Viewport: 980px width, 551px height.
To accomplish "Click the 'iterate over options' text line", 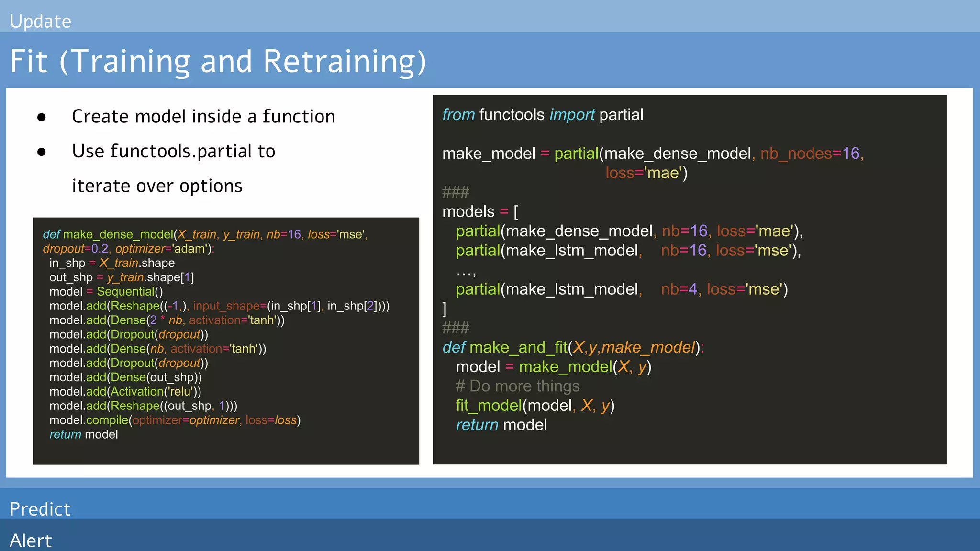I will point(157,186).
